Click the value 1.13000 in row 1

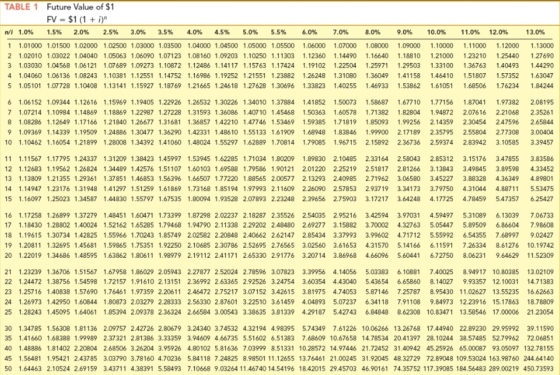click(x=542, y=46)
